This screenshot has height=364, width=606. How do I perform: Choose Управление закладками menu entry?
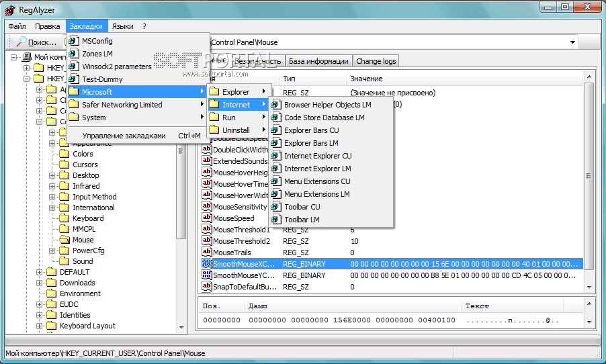[138, 136]
